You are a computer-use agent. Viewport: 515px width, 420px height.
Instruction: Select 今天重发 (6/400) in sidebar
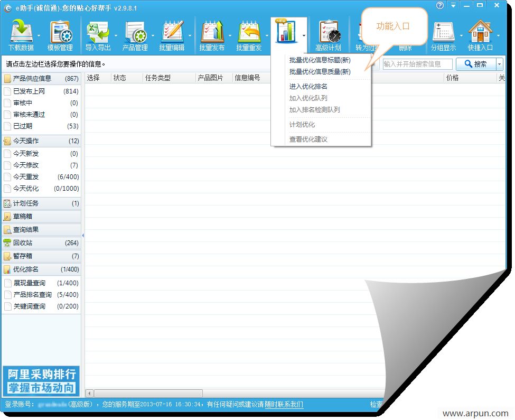pyautogui.click(x=41, y=177)
